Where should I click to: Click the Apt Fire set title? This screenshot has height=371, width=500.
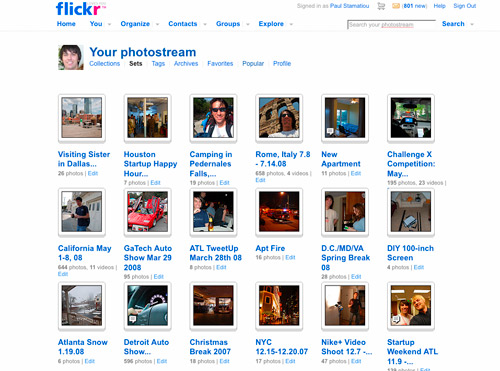coord(270,248)
